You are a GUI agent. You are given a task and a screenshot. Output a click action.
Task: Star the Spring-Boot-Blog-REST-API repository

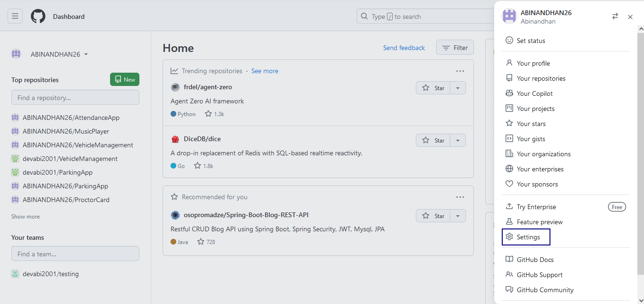click(433, 216)
